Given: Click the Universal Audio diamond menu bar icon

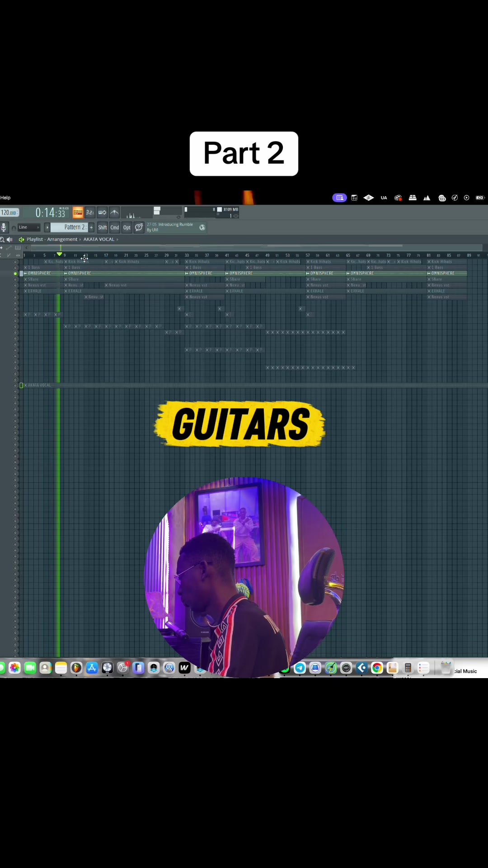Looking at the screenshot, I should (x=369, y=198).
